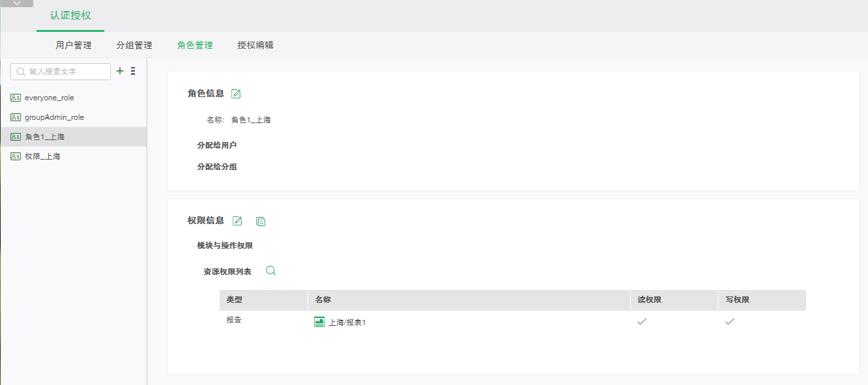Click the role search input field
The height and width of the screenshot is (385, 868).
tap(65, 72)
